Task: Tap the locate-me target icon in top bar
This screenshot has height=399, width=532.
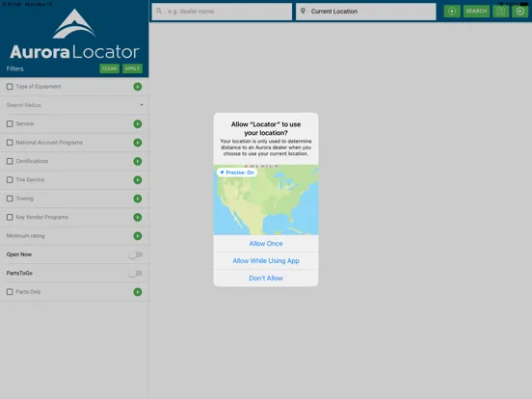Action: pyautogui.click(x=452, y=12)
